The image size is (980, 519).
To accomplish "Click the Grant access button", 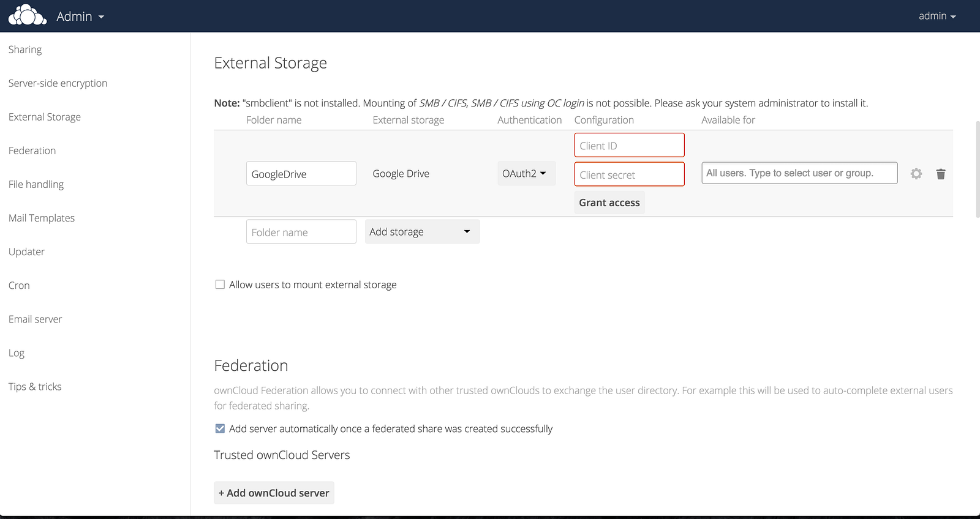I will [x=609, y=203].
